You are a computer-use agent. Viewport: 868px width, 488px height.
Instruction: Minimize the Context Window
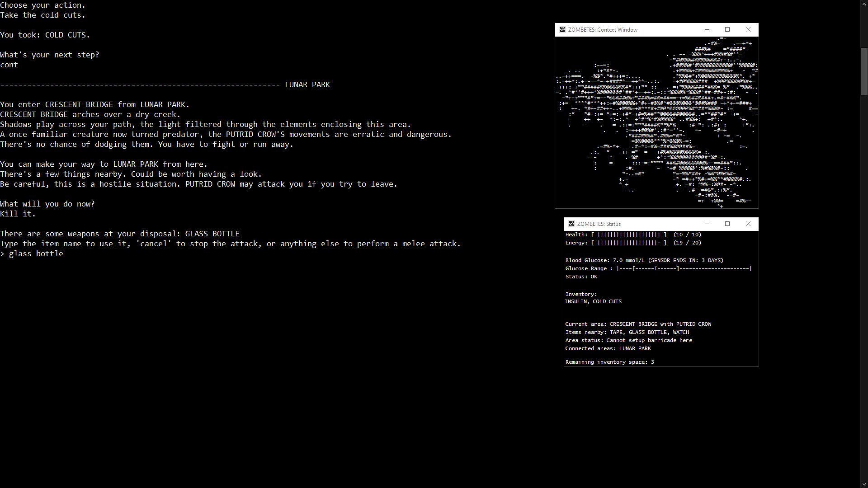[x=707, y=30]
